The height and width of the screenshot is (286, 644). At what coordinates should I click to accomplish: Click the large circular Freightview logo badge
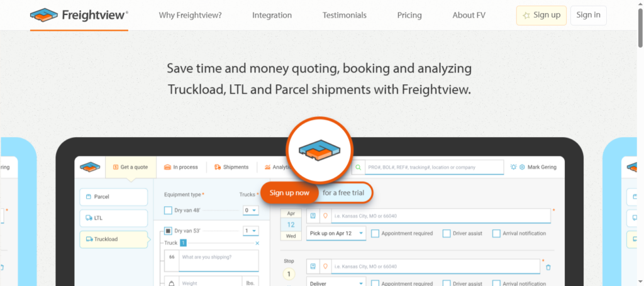click(319, 150)
